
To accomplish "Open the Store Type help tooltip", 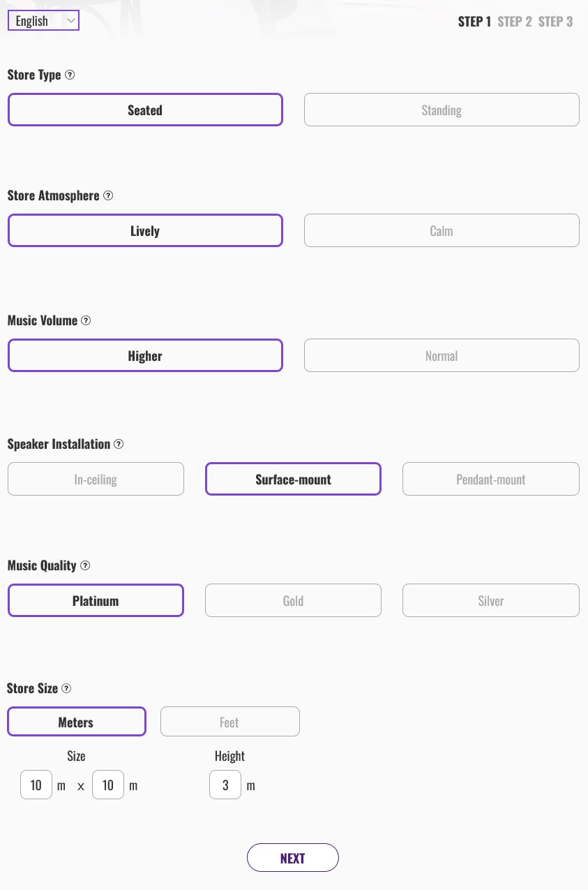I will (69, 75).
